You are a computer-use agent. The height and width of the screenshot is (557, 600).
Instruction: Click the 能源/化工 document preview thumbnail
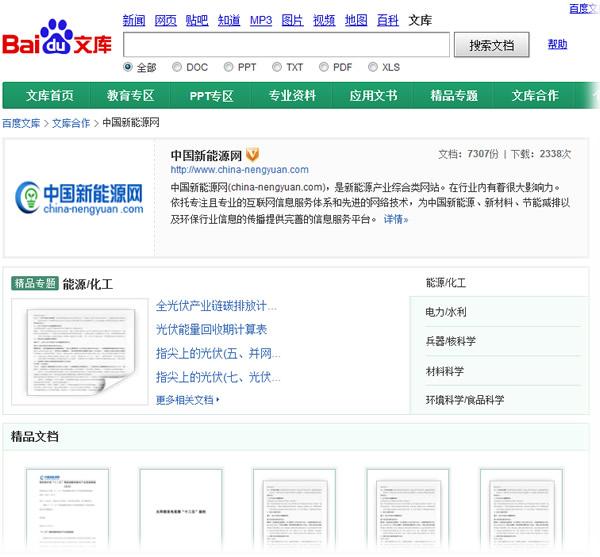point(80,352)
